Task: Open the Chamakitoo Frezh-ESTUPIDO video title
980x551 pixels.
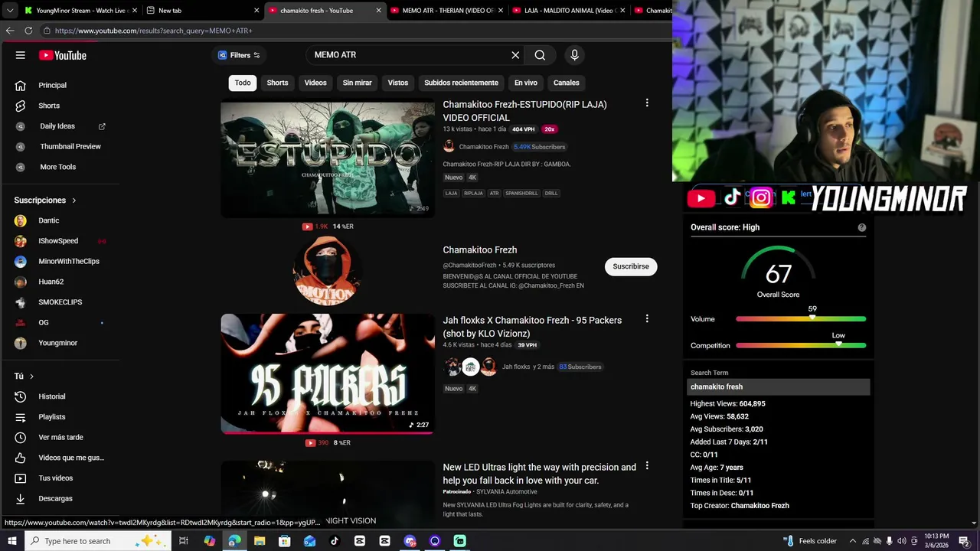Action: [x=524, y=111]
